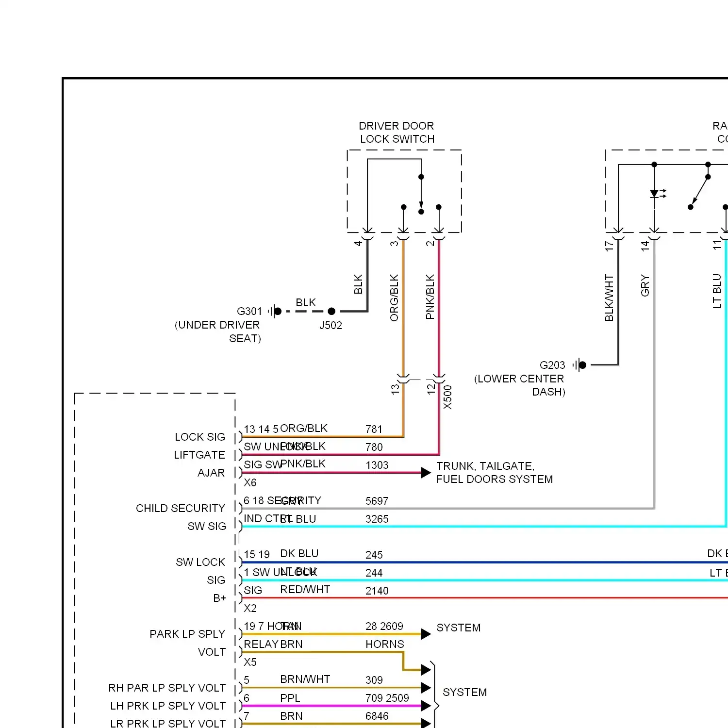Select the 28 2609 circuit text
Screen dimensions: 728x728
(x=384, y=626)
